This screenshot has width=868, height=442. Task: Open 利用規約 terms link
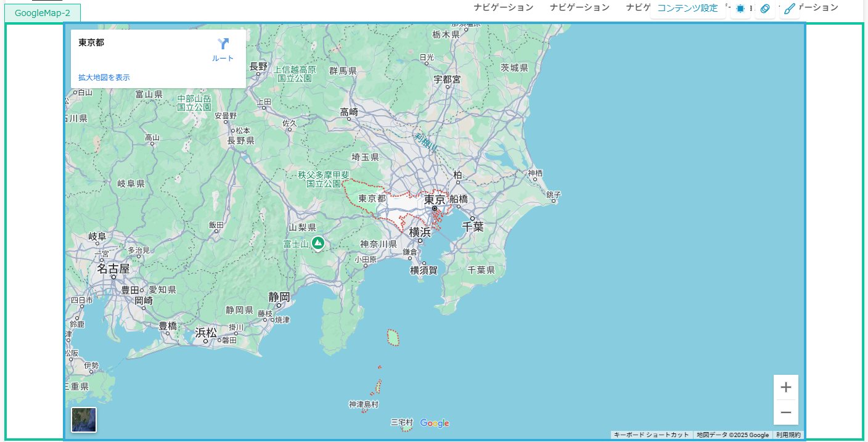tap(788, 435)
